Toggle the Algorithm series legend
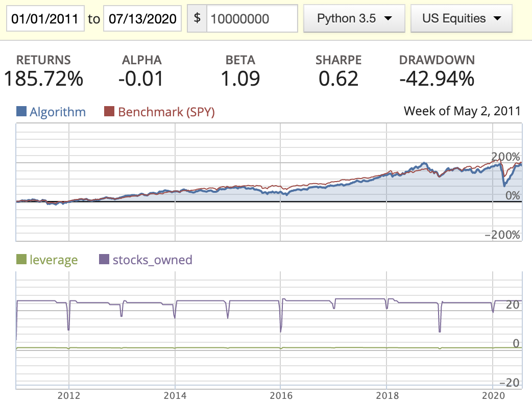Viewport: 532px width, 404px height. pyautogui.click(x=58, y=112)
